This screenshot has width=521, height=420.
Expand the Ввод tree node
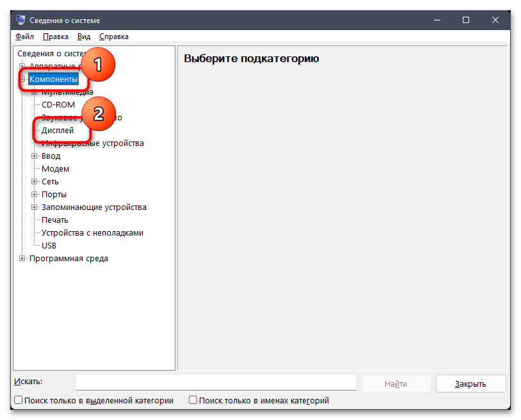[x=34, y=156]
